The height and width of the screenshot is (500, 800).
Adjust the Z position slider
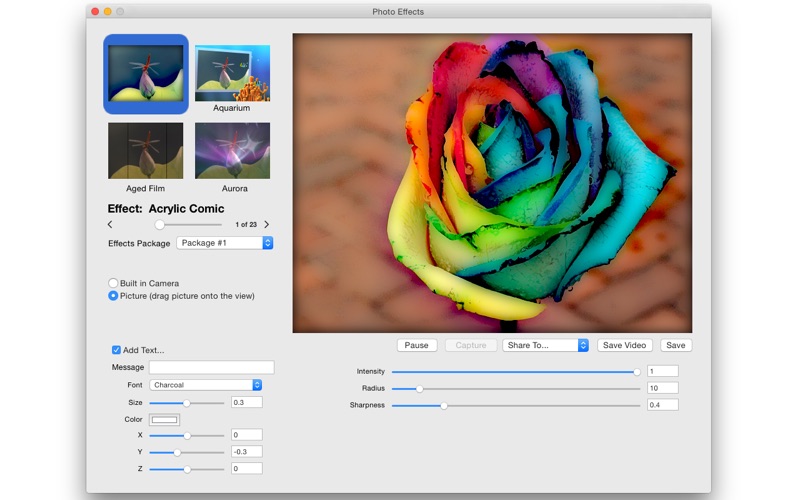[x=187, y=469]
